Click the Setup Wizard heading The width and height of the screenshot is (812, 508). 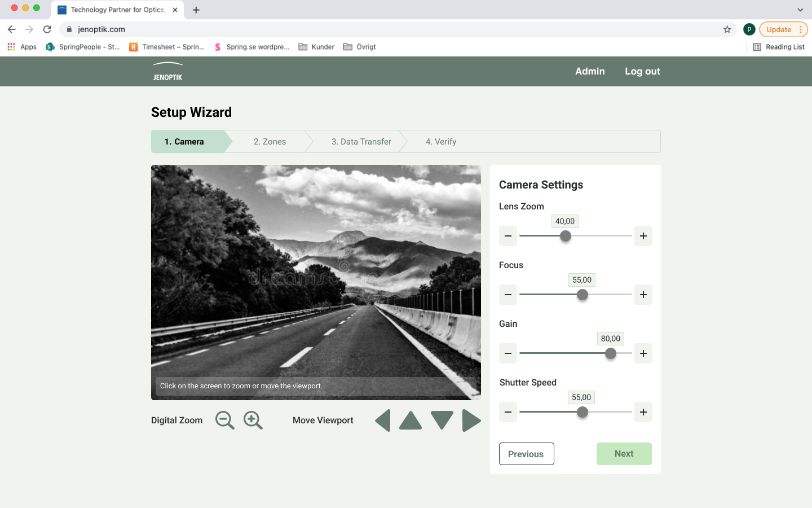coord(191,112)
